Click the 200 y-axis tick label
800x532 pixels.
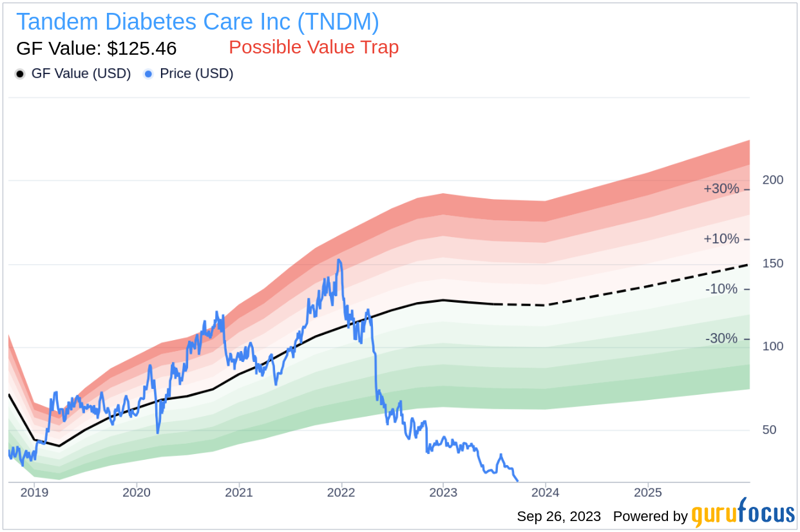pos(773,180)
